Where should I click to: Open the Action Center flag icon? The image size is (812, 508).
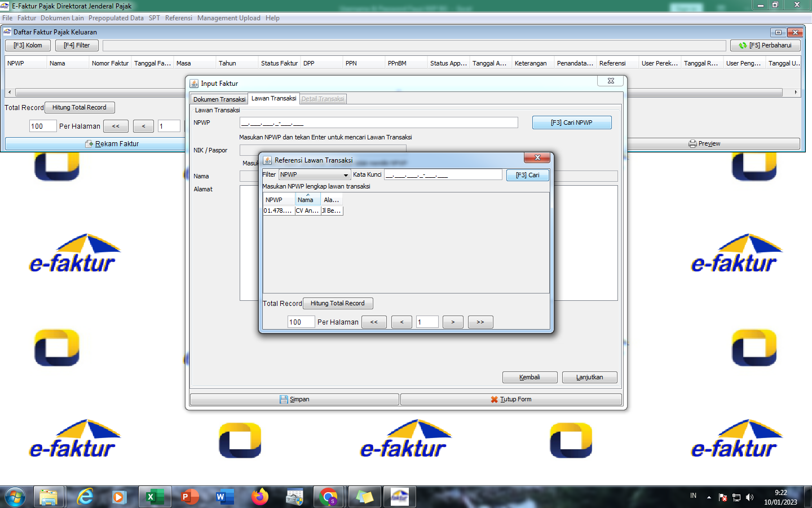(x=723, y=497)
